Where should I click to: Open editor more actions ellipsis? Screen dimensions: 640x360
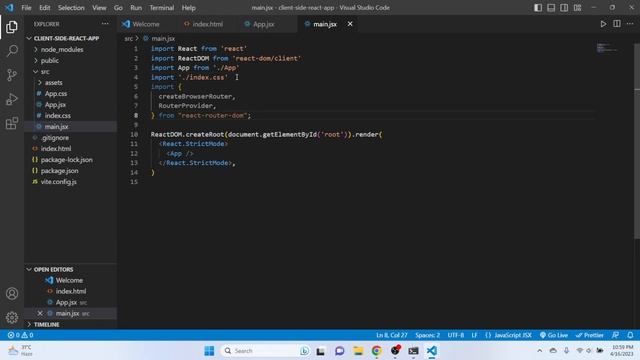click(630, 24)
